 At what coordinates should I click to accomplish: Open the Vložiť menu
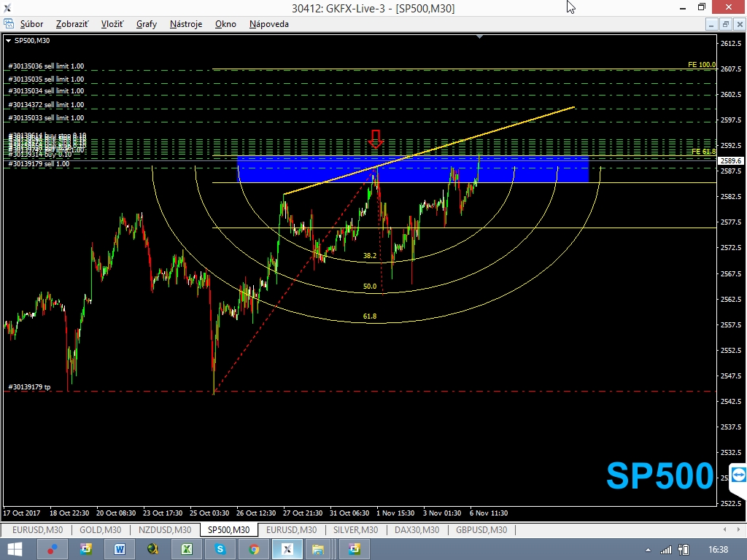[x=112, y=24]
